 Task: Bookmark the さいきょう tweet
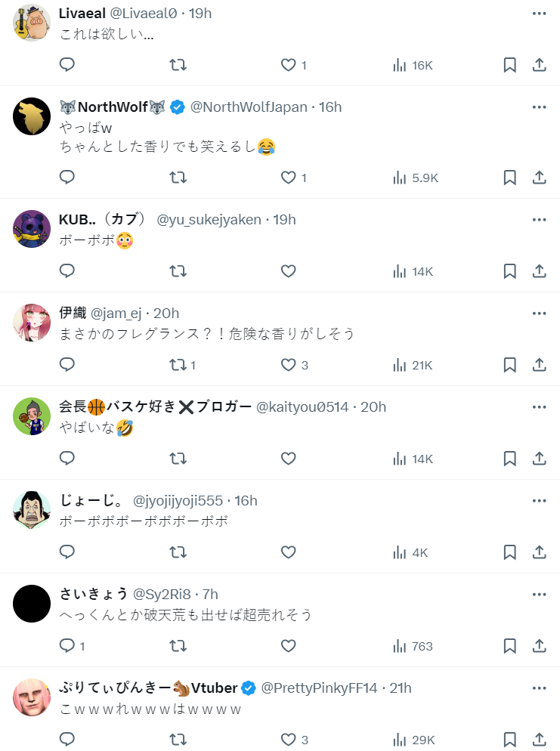(510, 646)
